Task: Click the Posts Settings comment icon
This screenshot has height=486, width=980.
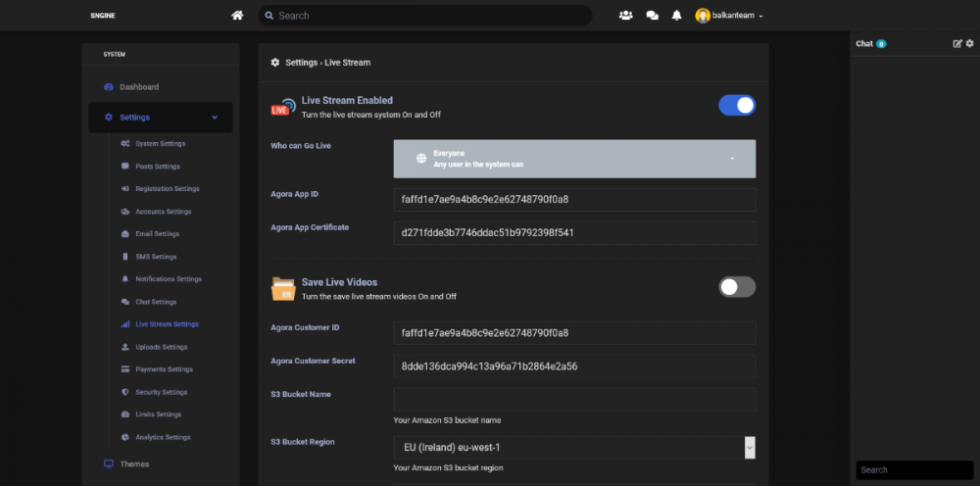Action: (x=125, y=167)
